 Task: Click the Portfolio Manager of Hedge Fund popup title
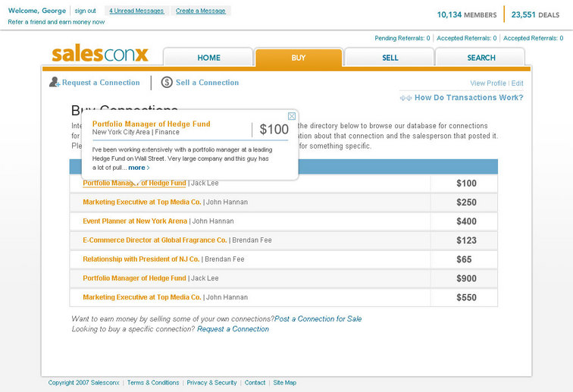point(152,124)
